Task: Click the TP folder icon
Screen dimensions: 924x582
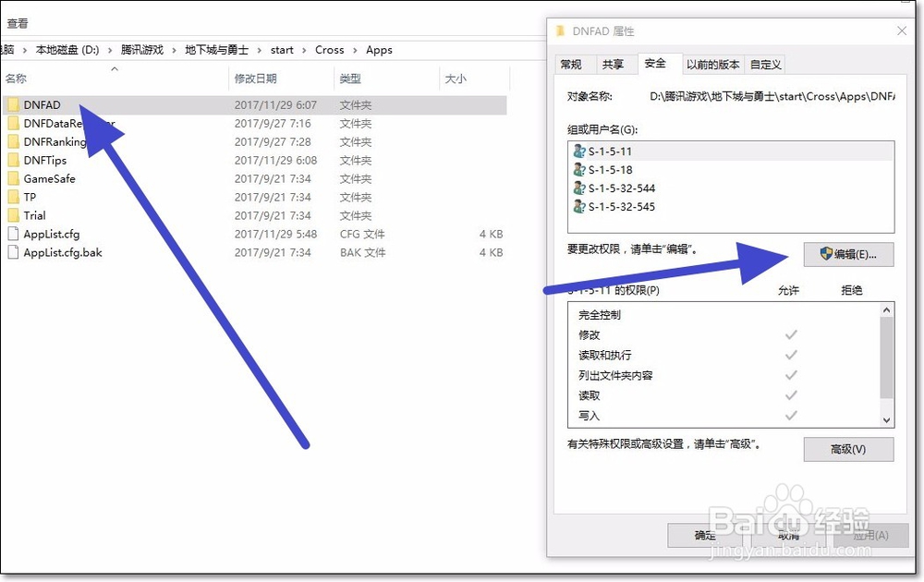Action: (x=14, y=197)
